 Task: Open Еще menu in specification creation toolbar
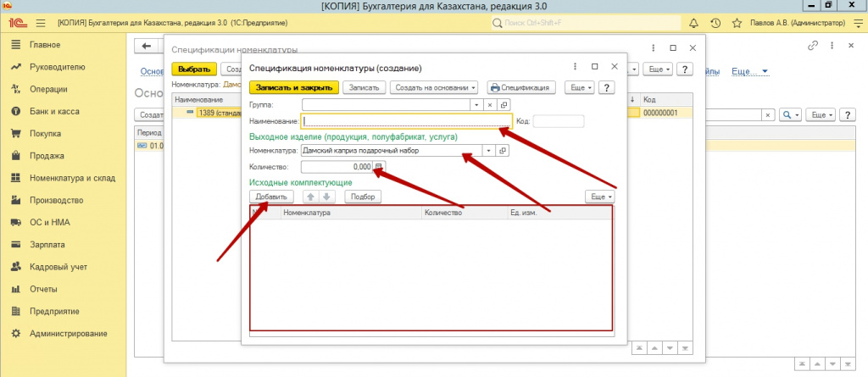pyautogui.click(x=579, y=87)
